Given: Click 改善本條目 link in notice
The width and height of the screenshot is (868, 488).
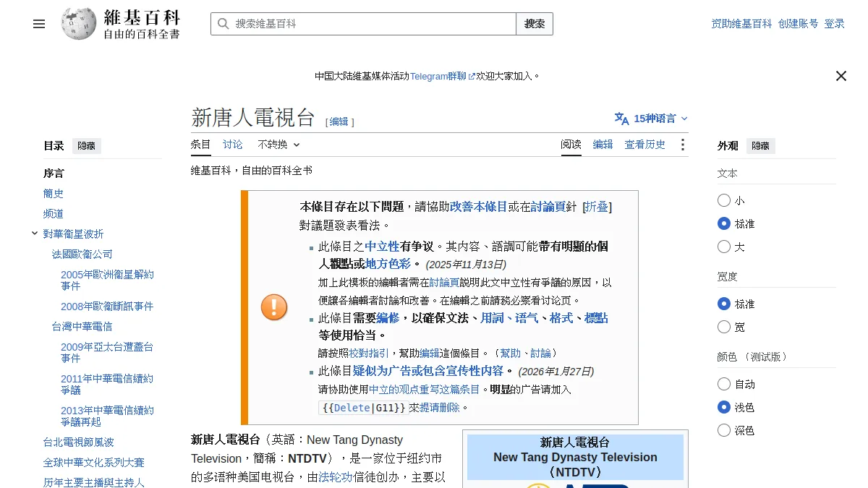Looking at the screenshot, I should tap(479, 207).
